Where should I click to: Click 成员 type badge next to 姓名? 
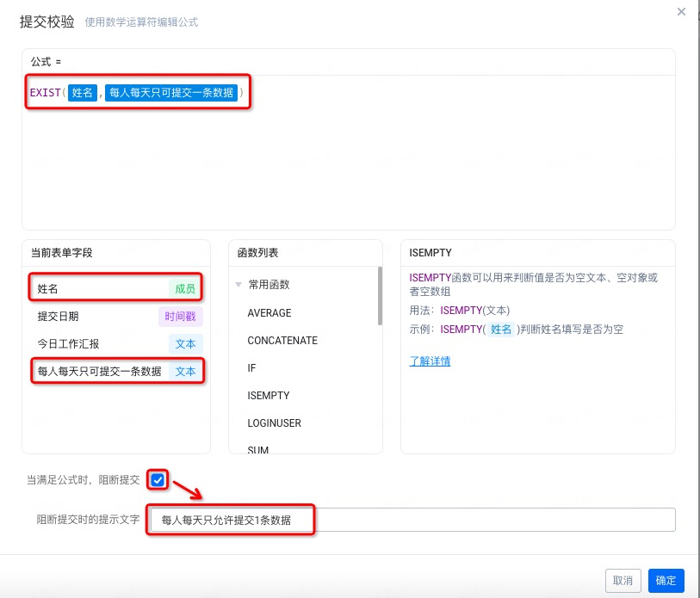coord(185,289)
